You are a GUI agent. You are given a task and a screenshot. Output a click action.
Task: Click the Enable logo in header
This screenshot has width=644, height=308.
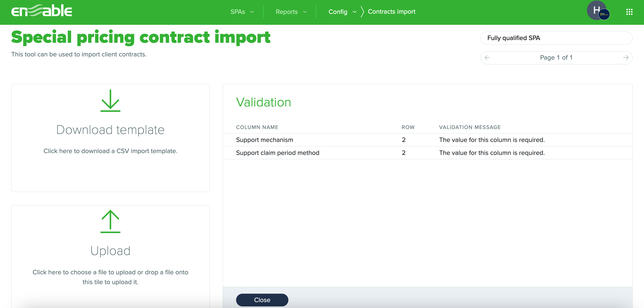coord(42,11)
